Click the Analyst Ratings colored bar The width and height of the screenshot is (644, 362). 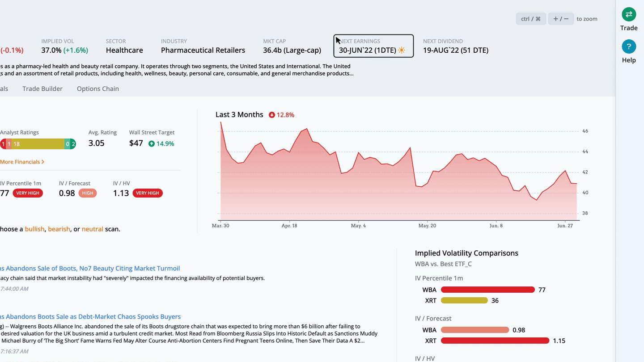pos(38,144)
